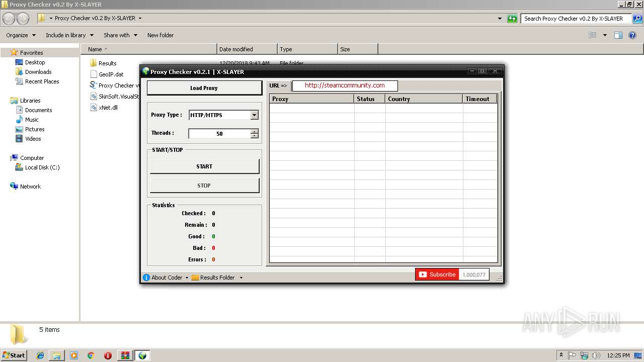This screenshot has width=644, height=362.
Task: Select the SkinSoft.VisualStyler dll file
Action: [115, 97]
